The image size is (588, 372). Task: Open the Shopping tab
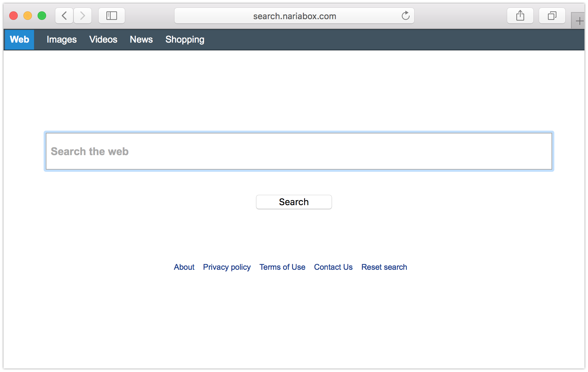point(185,39)
